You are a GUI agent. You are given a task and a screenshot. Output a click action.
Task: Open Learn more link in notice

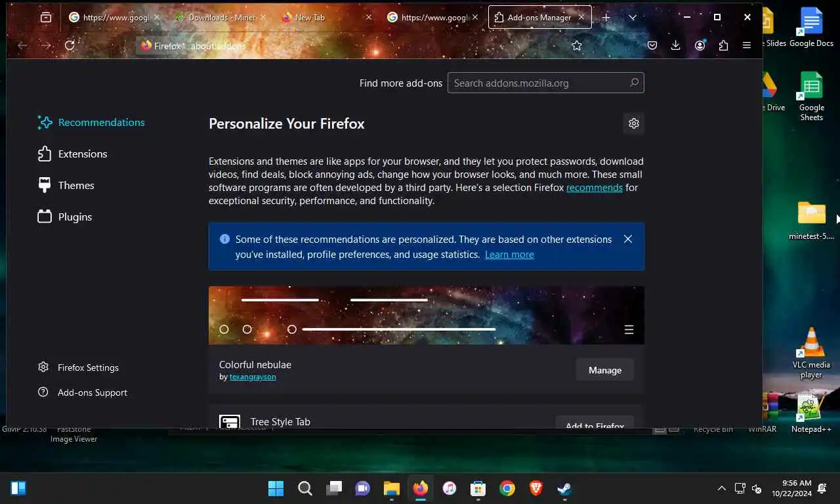pos(509,255)
